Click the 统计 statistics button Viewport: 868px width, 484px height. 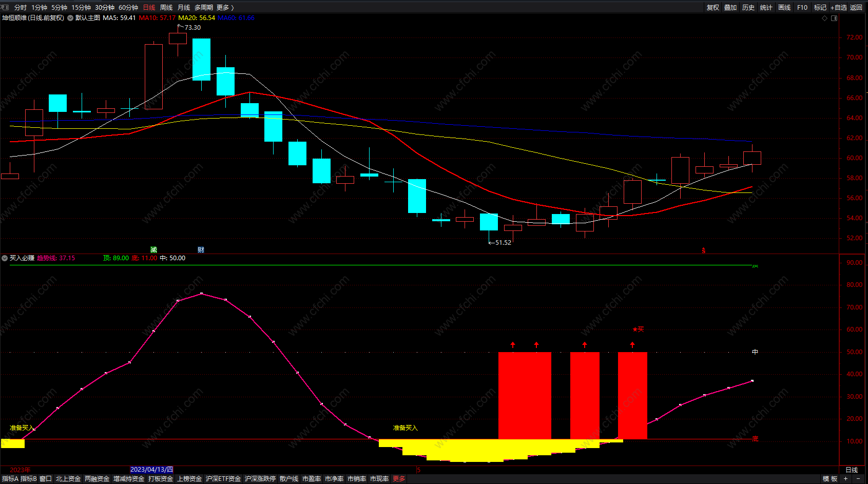(766, 8)
